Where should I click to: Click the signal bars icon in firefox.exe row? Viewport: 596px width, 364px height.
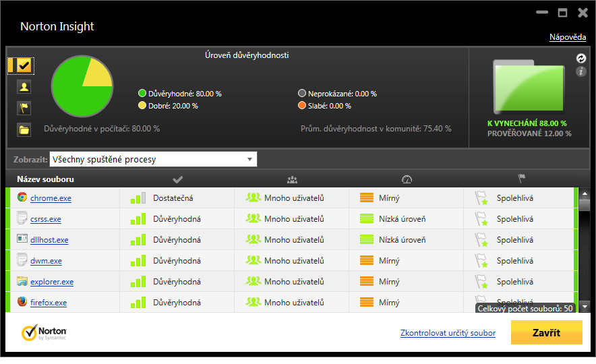(x=138, y=303)
